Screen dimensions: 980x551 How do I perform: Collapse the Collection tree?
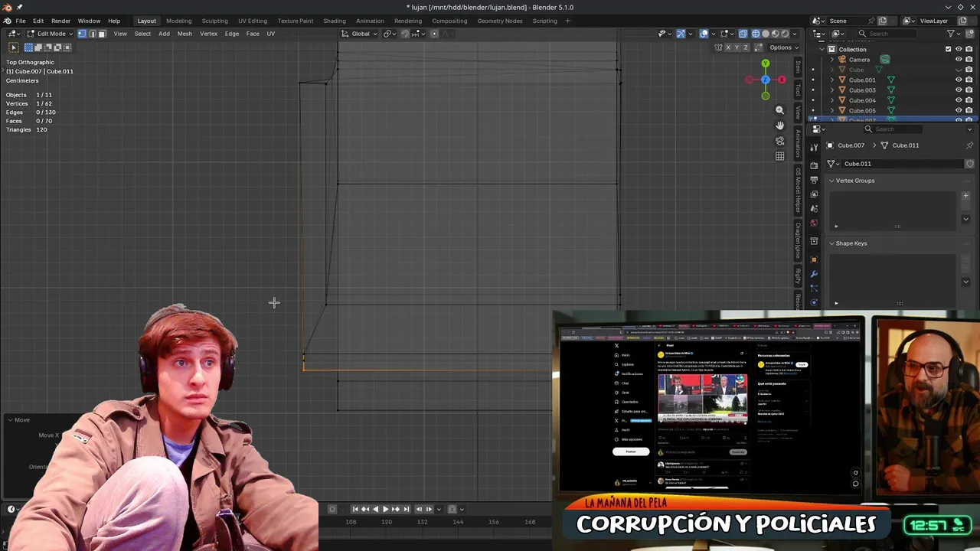coord(822,49)
